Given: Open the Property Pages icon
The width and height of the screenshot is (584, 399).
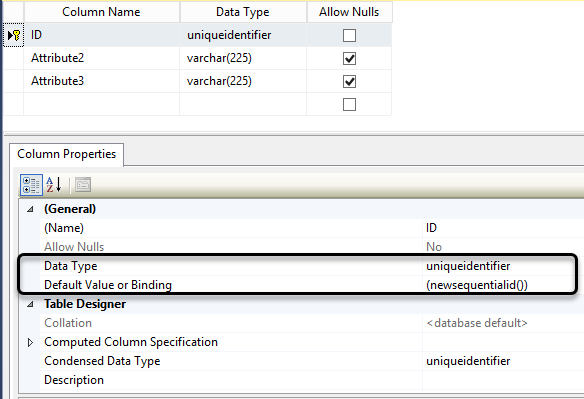Looking at the screenshot, I should point(83,185).
